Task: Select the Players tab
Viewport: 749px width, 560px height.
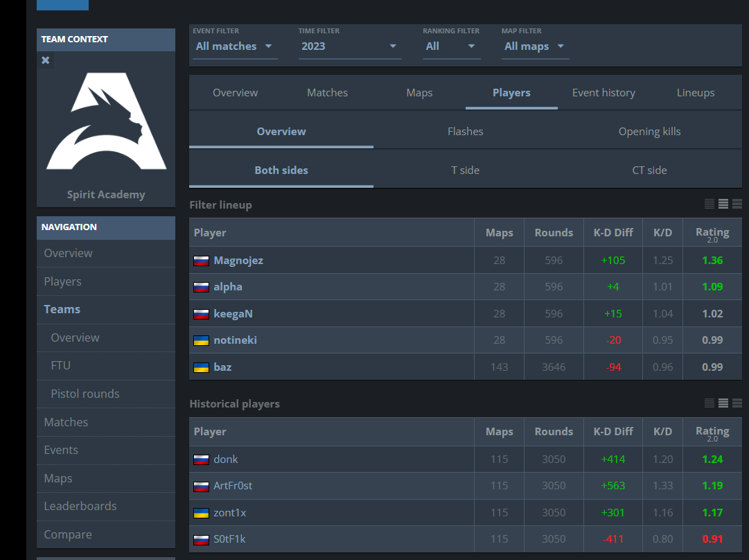Action: pos(511,93)
